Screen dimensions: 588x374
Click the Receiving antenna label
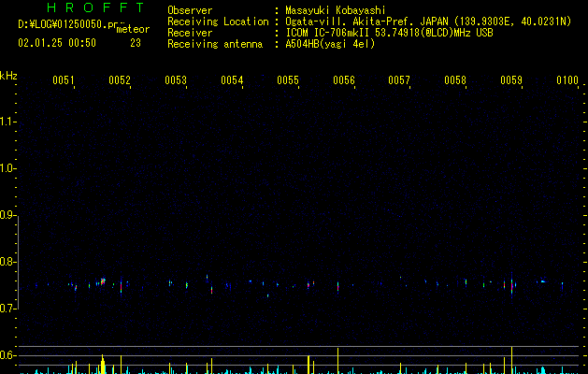[215, 44]
